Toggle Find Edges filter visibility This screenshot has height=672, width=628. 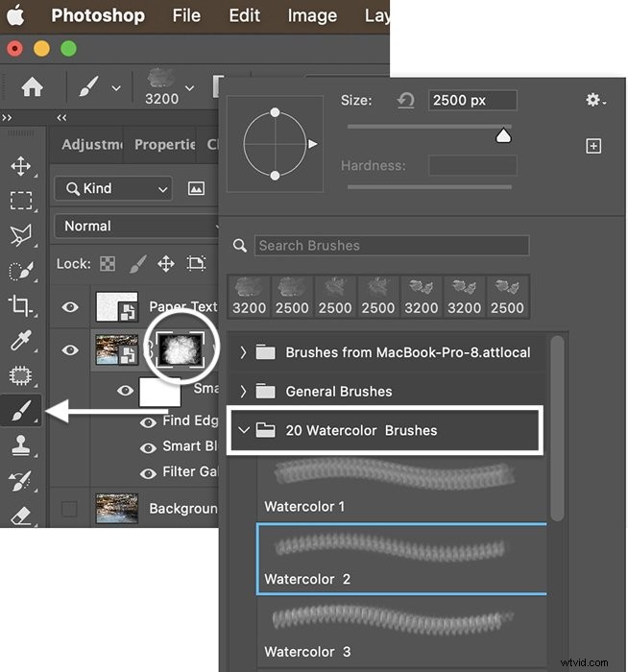tap(149, 421)
